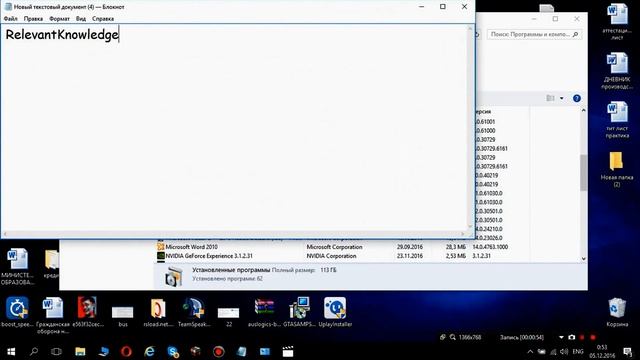Click the Microsoft Corporation publisher cell

tap(334, 247)
